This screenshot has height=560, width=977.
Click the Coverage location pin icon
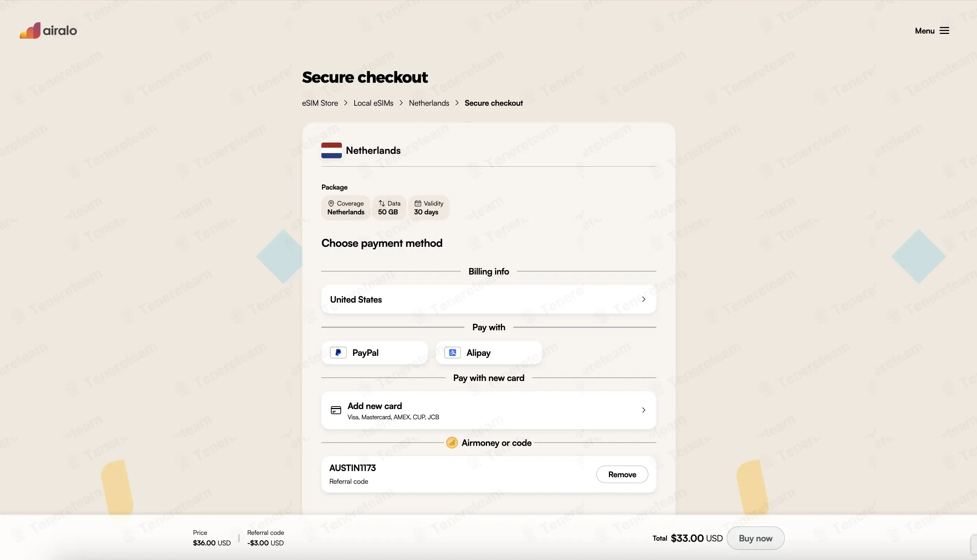[x=331, y=203]
